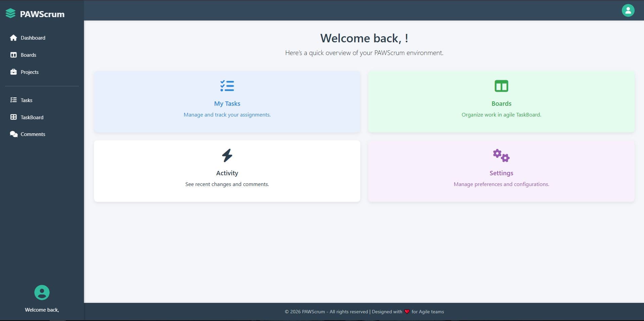644x321 pixels.
Task: Select Boards from the sidebar menu
Action: coord(29,55)
